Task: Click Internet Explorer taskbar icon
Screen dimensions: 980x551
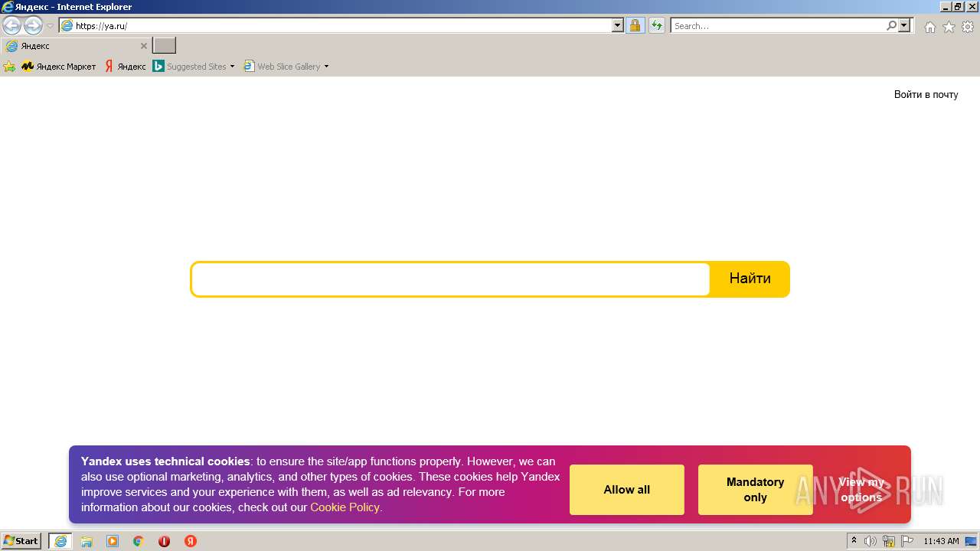Action: pos(60,541)
